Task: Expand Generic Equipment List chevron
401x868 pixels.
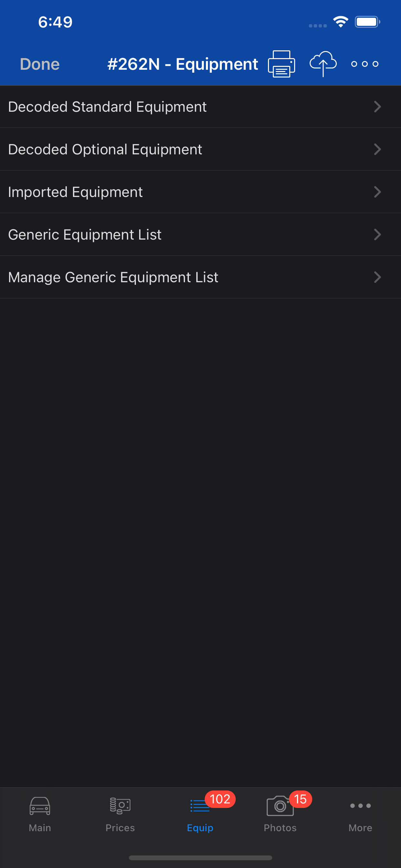Action: tap(377, 234)
